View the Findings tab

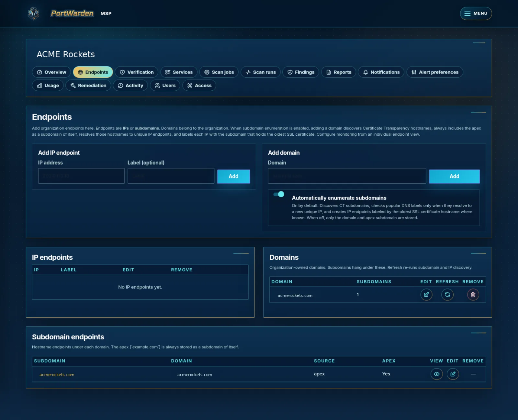(301, 72)
